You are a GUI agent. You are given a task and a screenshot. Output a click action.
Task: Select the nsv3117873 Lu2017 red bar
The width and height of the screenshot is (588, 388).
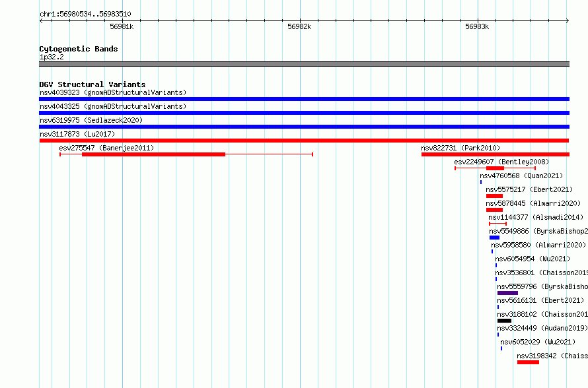point(304,141)
